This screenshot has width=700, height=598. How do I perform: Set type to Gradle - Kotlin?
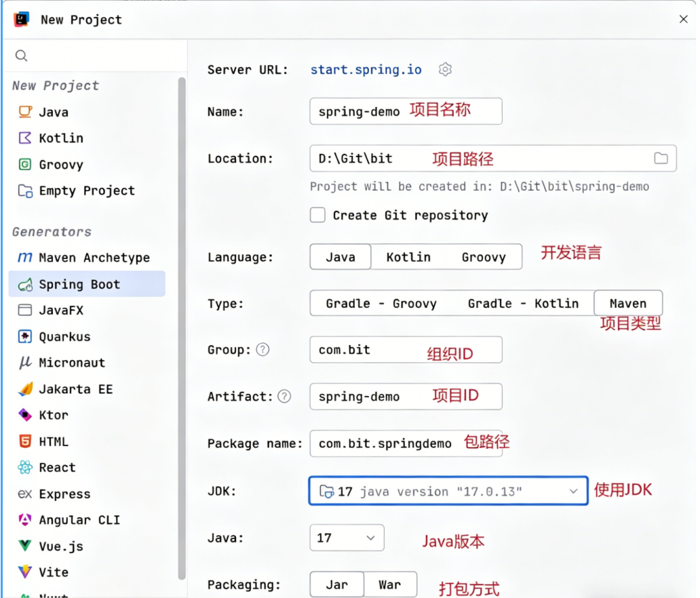pos(523,303)
